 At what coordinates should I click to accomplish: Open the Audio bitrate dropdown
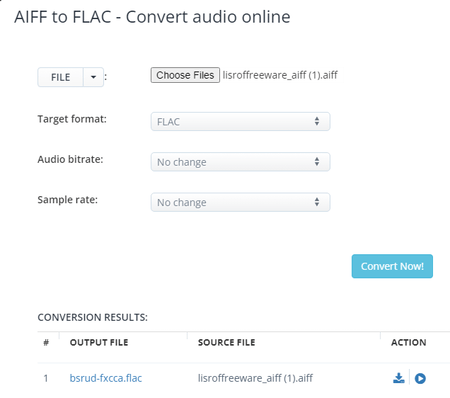[x=240, y=162]
